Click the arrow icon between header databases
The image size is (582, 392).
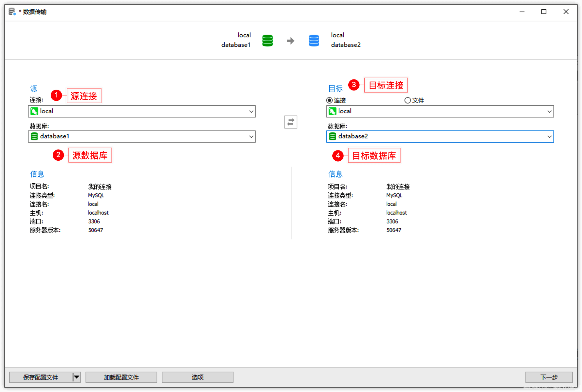coord(290,41)
